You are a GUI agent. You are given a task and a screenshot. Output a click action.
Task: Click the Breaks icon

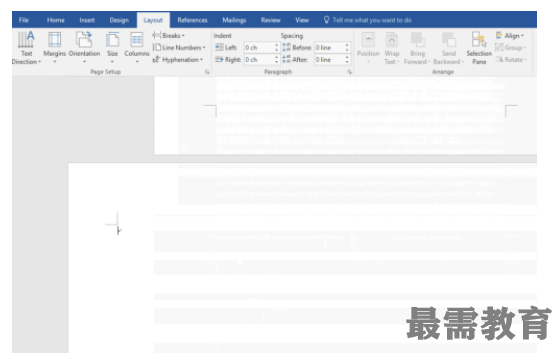tap(157, 35)
